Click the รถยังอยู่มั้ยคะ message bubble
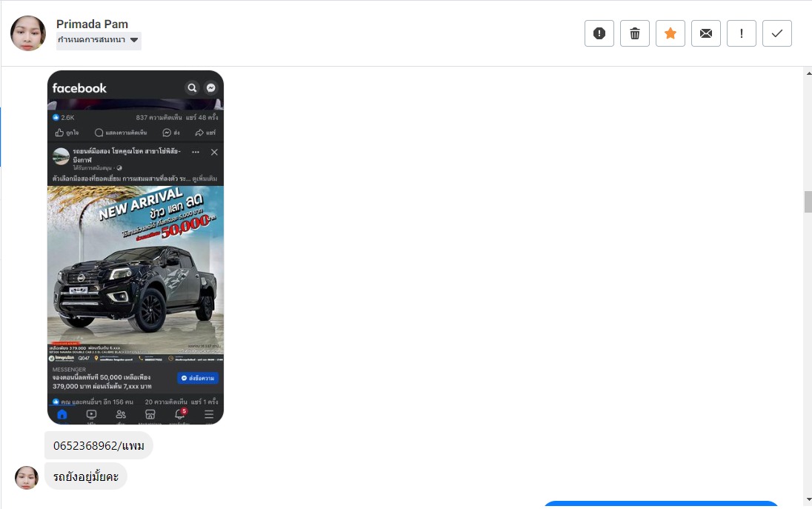812x509 pixels. point(86,476)
